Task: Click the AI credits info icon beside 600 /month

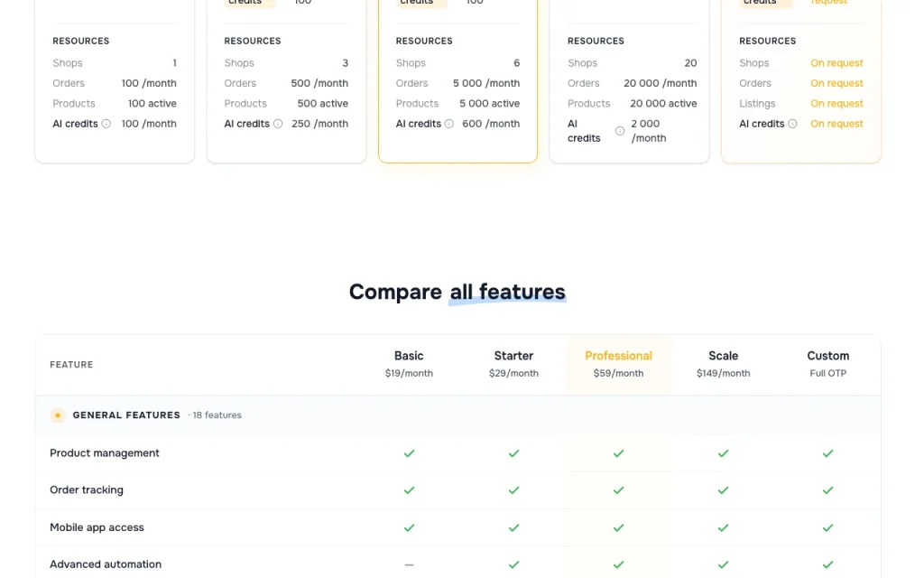Action: (x=449, y=124)
